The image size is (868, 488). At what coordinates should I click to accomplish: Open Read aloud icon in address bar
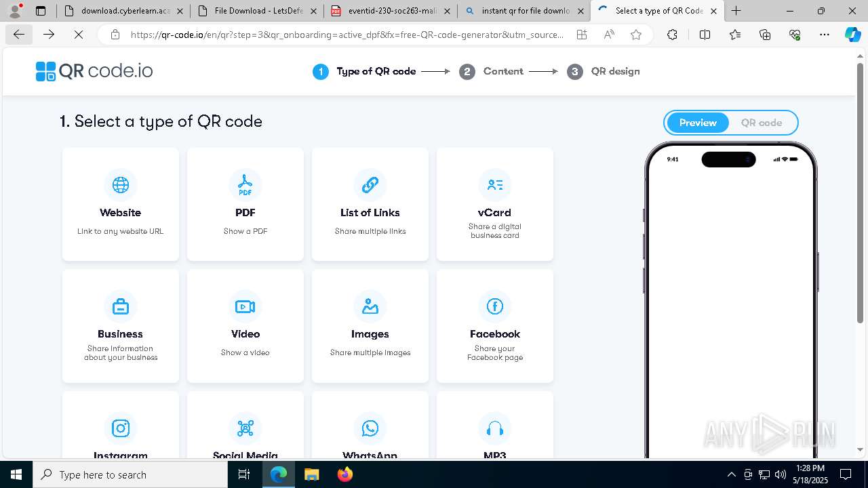(609, 35)
